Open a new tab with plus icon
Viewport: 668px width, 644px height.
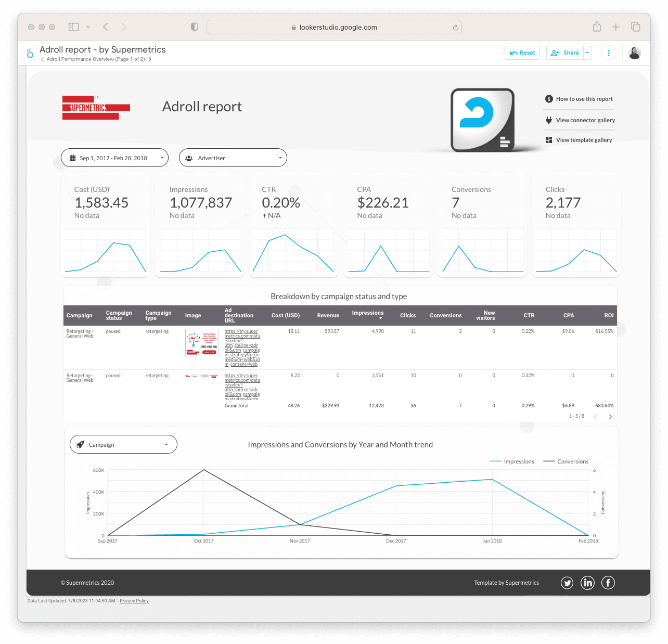click(x=616, y=27)
